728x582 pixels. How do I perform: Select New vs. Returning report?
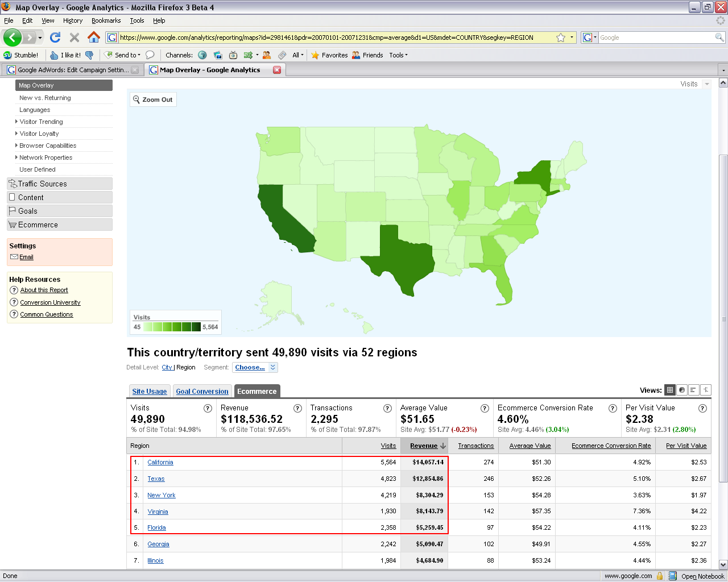pyautogui.click(x=45, y=98)
